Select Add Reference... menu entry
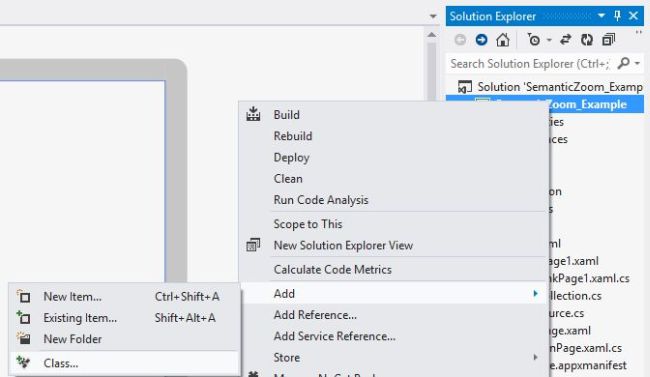Viewport: 650px width, 377px height. [315, 315]
